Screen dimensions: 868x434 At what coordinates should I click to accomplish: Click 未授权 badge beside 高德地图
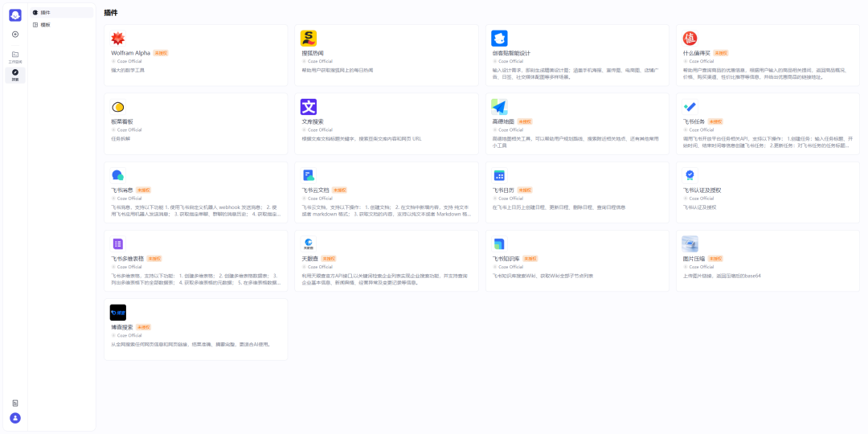pos(524,122)
